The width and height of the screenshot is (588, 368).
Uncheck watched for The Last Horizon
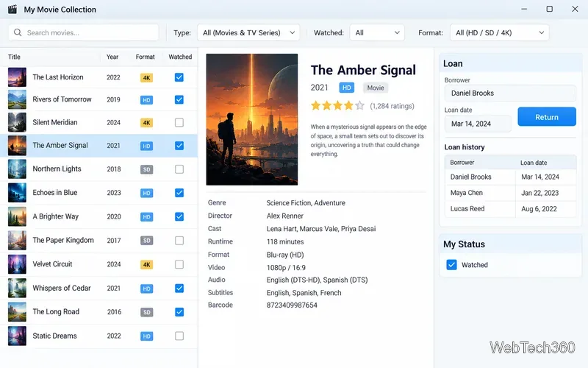(x=179, y=77)
